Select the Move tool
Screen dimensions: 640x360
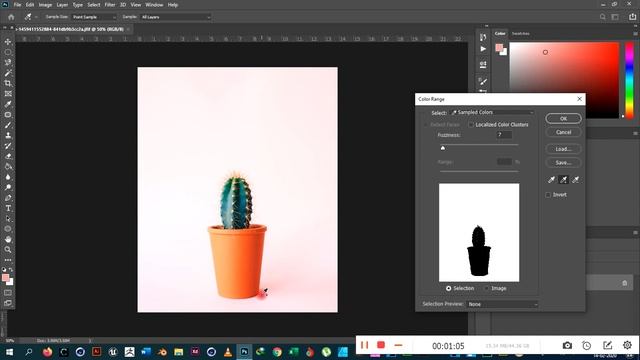[8, 42]
